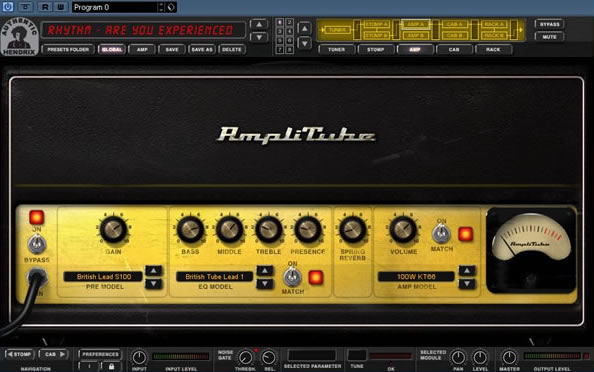Click the Treble knob
This screenshot has height=372, width=594.
pos(269,230)
